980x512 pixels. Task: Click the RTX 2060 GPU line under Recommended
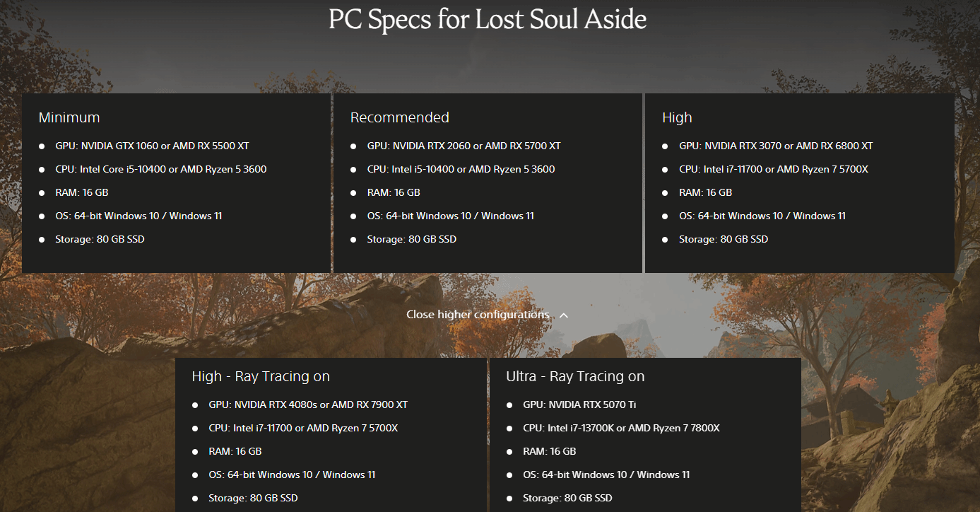464,146
